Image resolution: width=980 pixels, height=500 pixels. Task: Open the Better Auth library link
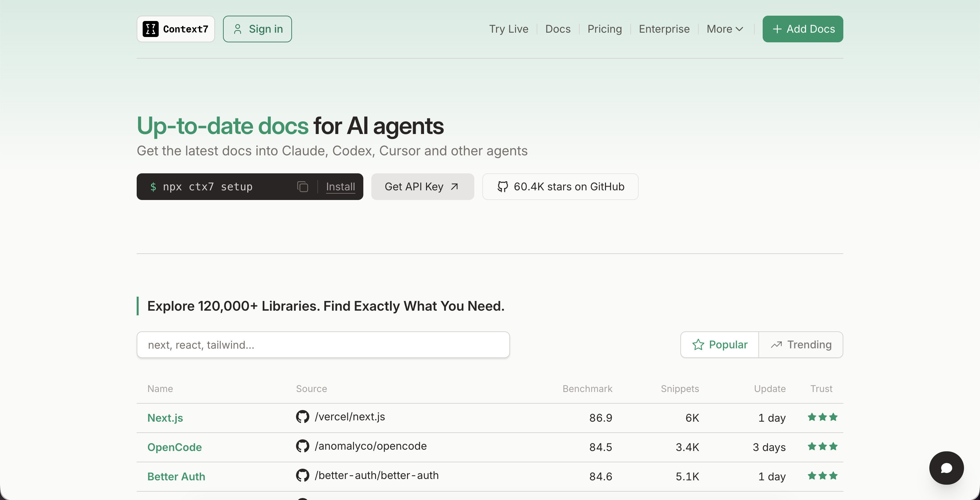pyautogui.click(x=176, y=476)
